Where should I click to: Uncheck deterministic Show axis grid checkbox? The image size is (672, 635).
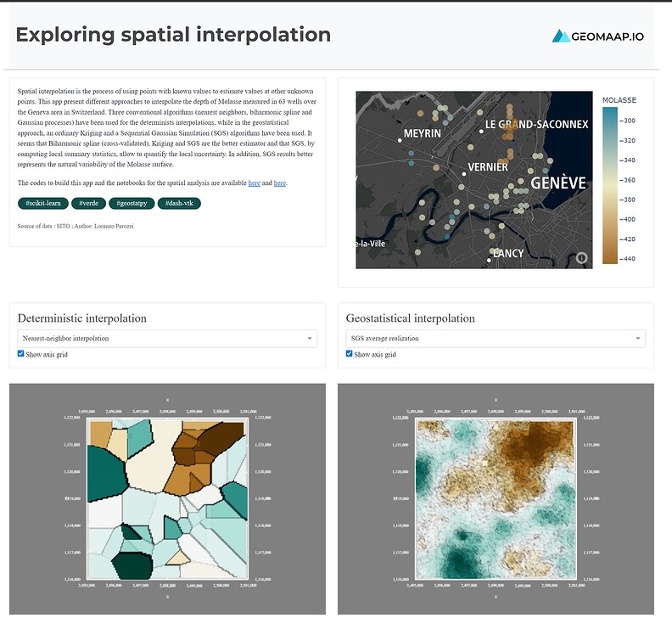(20, 354)
